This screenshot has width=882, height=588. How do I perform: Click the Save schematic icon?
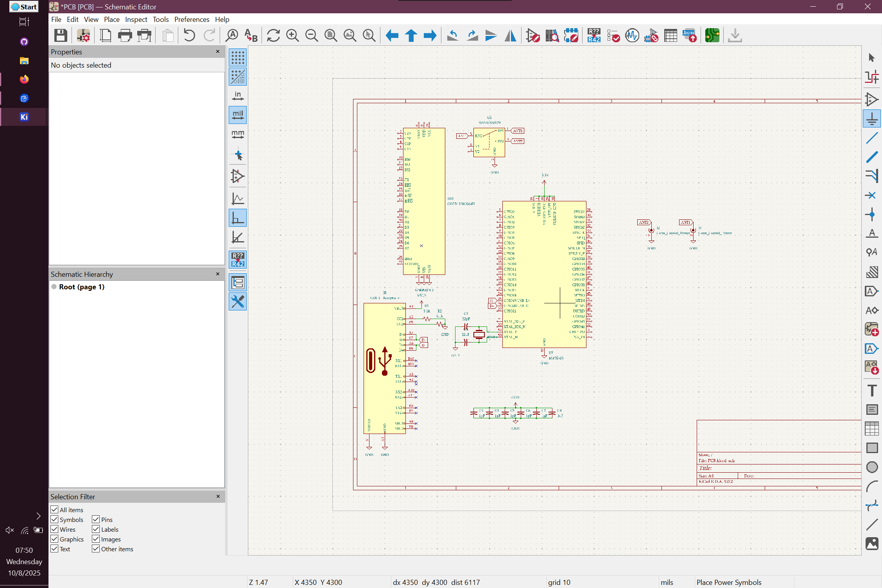click(x=61, y=36)
